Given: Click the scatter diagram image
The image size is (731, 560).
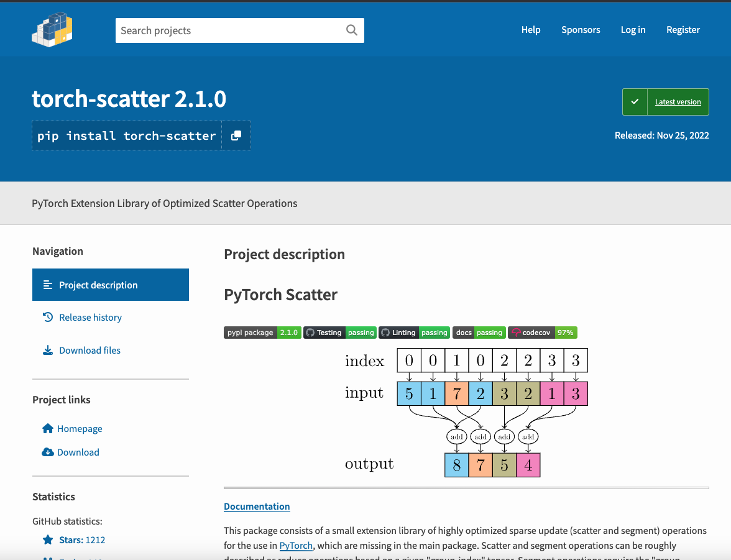Looking at the screenshot, I should (466, 413).
